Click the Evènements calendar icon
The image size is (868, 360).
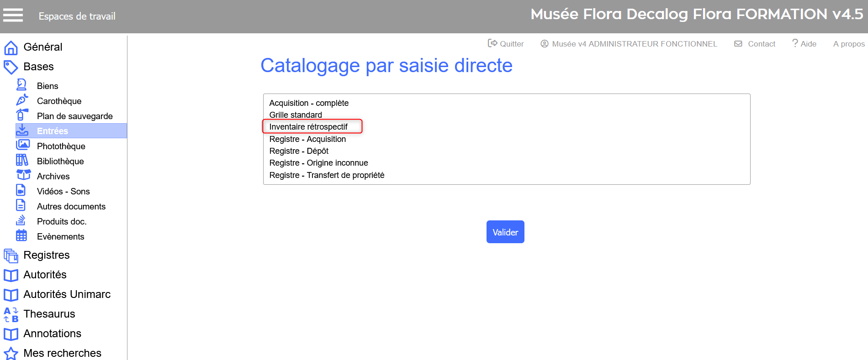pos(21,235)
